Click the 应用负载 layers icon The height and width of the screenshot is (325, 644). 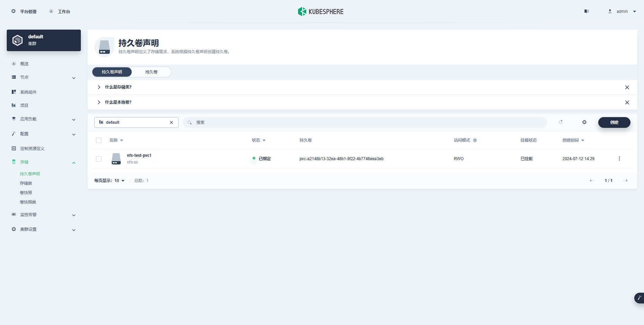14,119
